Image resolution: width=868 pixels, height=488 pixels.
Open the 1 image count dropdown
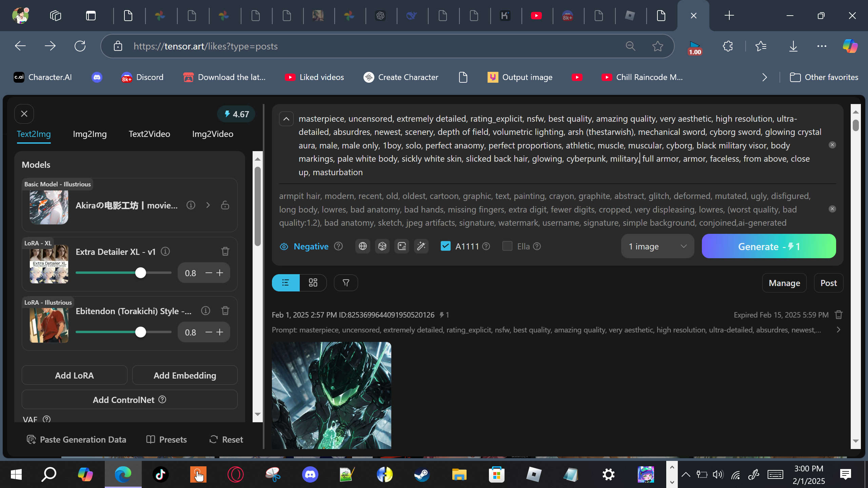pyautogui.click(x=657, y=246)
